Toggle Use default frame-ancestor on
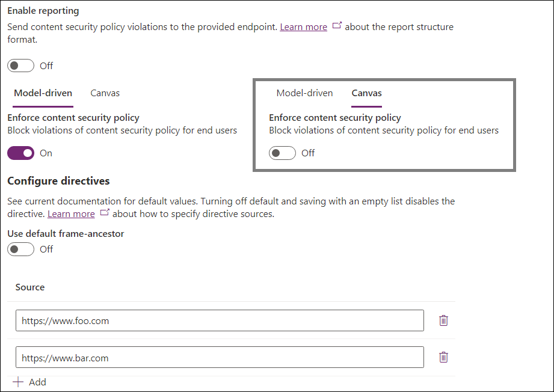The image size is (554, 392). point(20,248)
